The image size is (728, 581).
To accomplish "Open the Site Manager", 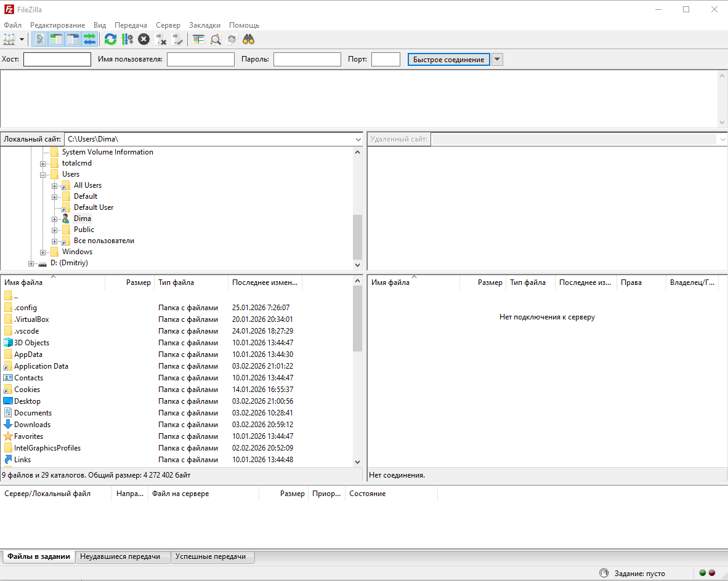I will click(x=10, y=39).
